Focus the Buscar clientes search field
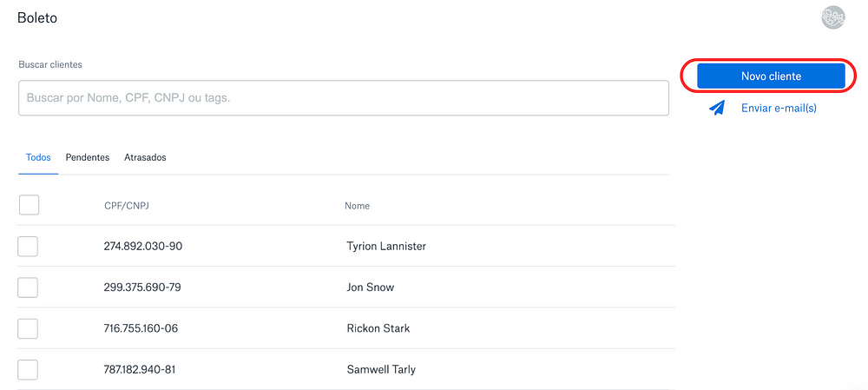Viewport: 868px width, 390px height. [343, 99]
